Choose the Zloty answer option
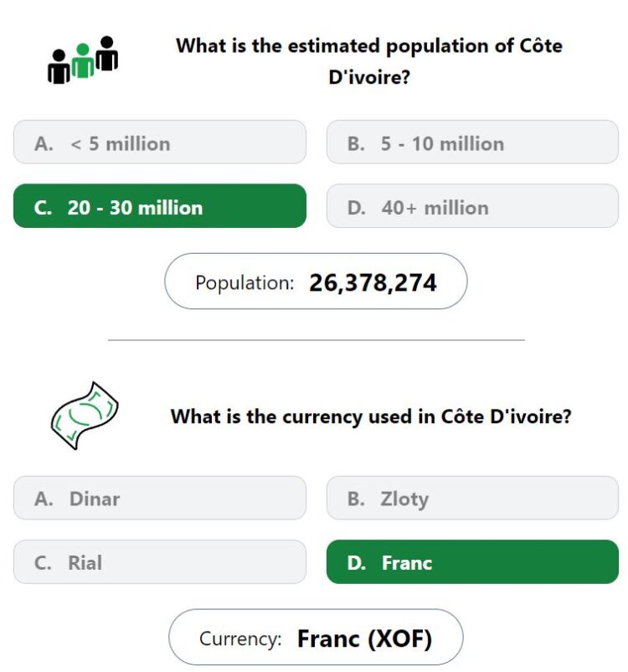 (472, 498)
